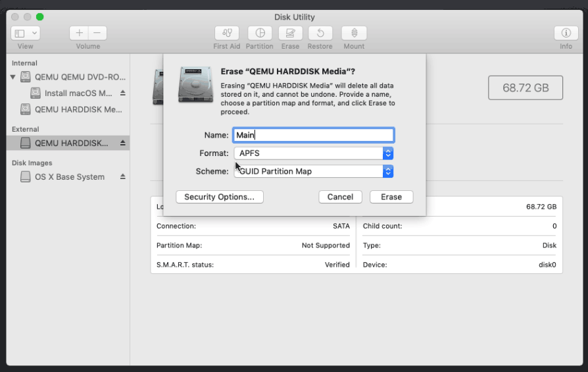
Task: Click the Install macOS M... disk icon
Action: (x=36, y=93)
